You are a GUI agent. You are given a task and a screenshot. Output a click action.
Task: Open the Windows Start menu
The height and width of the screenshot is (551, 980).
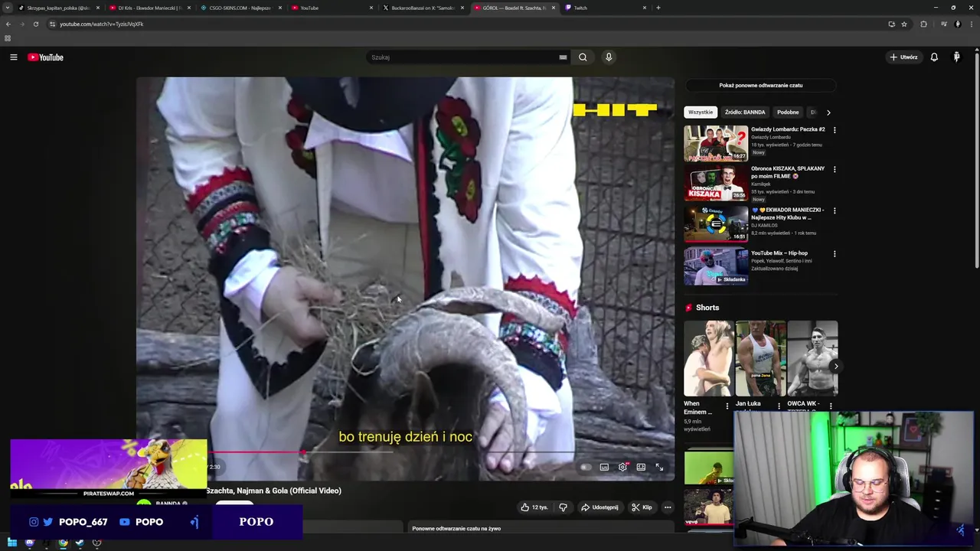(x=11, y=543)
